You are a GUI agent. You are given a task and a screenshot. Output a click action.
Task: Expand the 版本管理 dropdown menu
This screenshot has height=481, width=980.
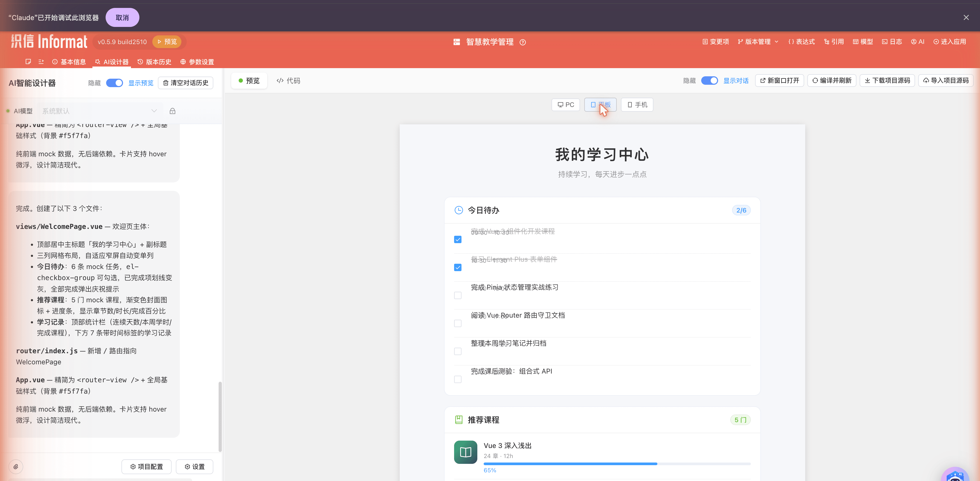pyautogui.click(x=758, y=42)
